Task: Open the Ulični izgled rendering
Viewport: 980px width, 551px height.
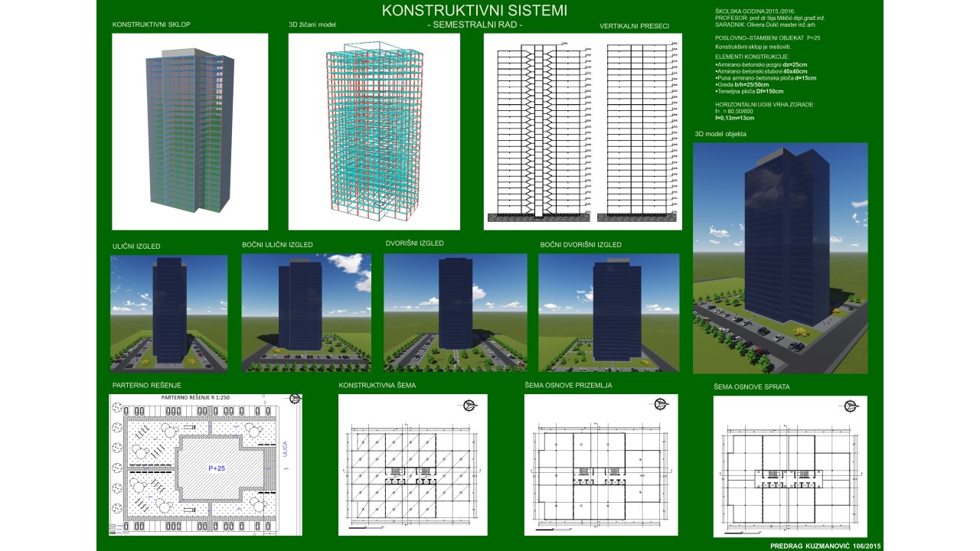Action: 168,312
